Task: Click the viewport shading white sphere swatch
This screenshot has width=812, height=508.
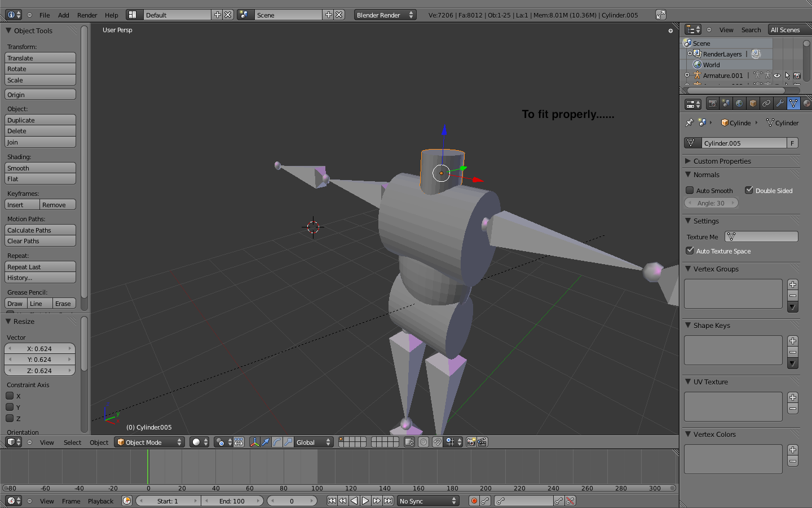Action: point(197,442)
